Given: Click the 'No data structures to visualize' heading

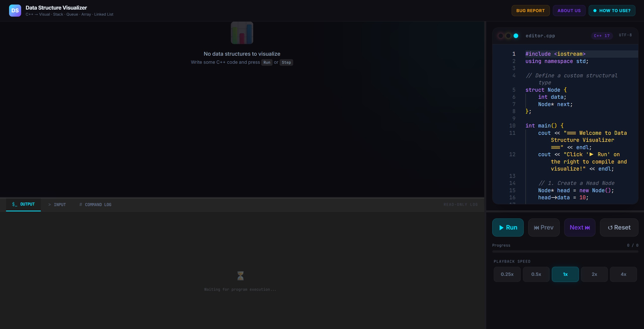Looking at the screenshot, I should tap(242, 54).
